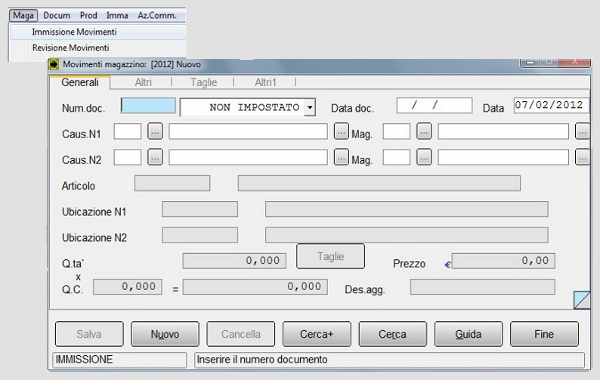Click the blue corner icon beside Des.agg.
Viewport: 600px width, 380px height.
click(x=582, y=300)
